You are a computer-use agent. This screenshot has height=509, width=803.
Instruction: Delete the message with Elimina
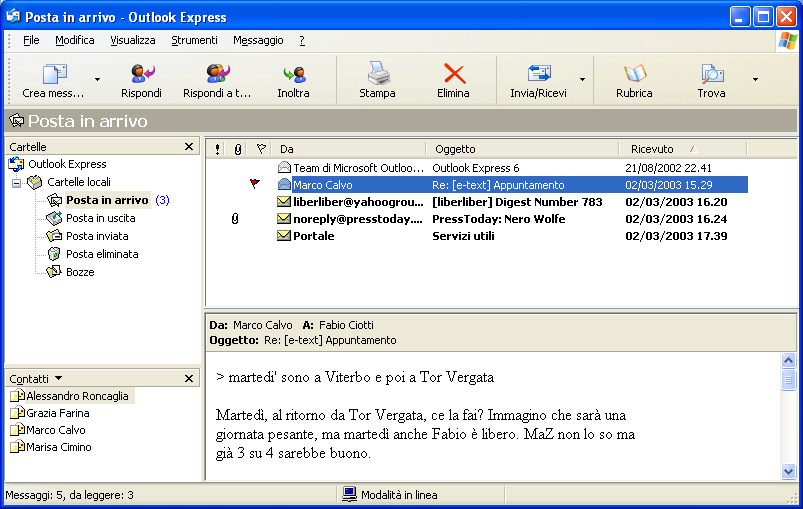[453, 81]
